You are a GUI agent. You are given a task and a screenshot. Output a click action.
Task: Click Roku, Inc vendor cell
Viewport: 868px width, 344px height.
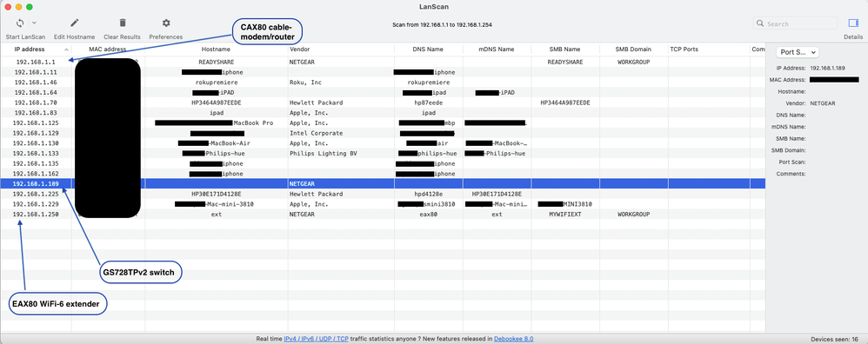coord(305,83)
